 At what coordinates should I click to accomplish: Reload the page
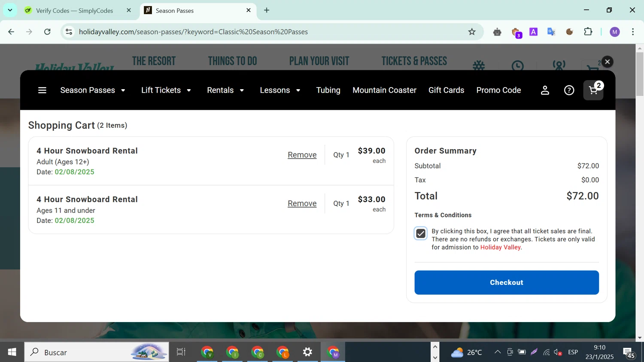[47, 32]
